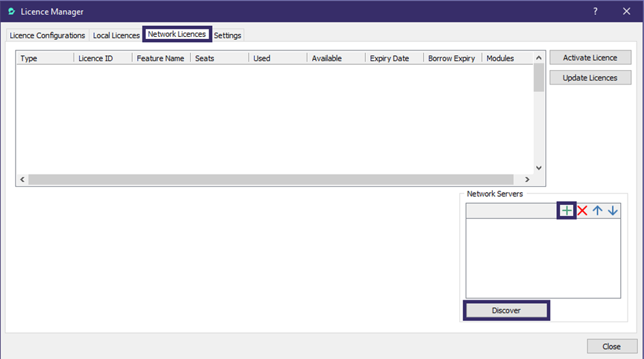
Task: Select the Network Licences tab
Action: point(177,34)
